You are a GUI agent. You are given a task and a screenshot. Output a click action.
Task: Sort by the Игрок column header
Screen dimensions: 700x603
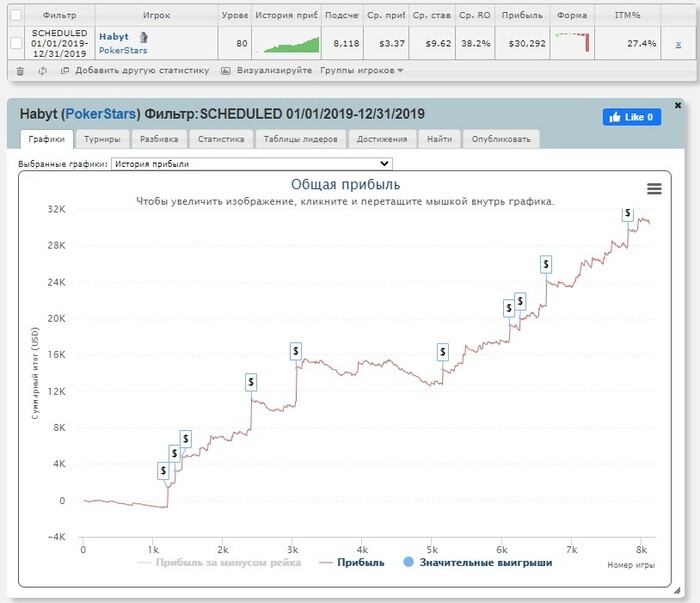[156, 15]
